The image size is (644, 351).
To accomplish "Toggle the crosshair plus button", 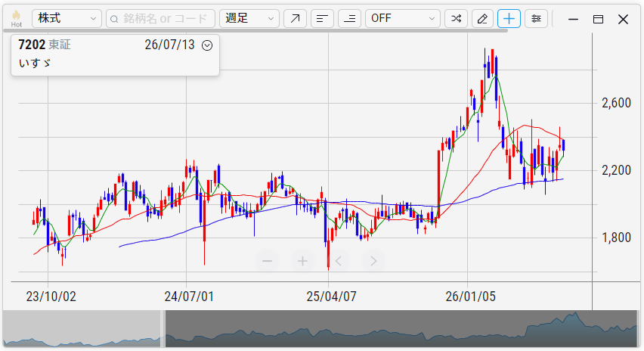I will click(x=509, y=18).
